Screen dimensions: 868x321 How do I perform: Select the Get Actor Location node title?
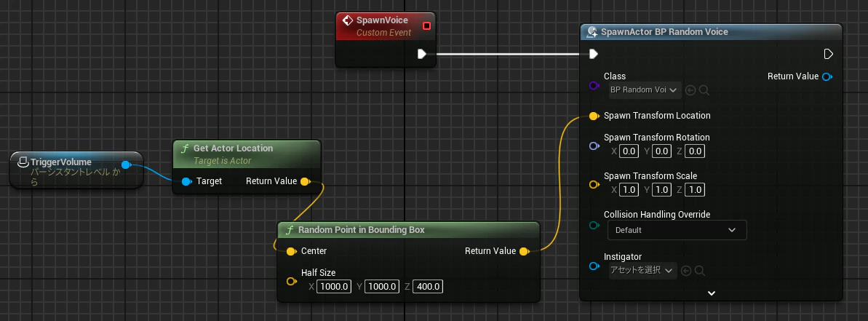(x=233, y=148)
